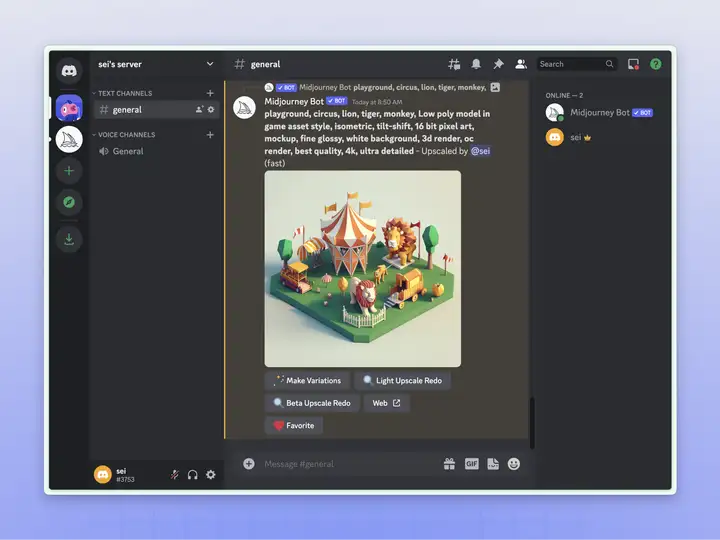Screen dimensions: 720x540
Task: Click the sei user avatar in bottom panel
Action: (x=103, y=474)
